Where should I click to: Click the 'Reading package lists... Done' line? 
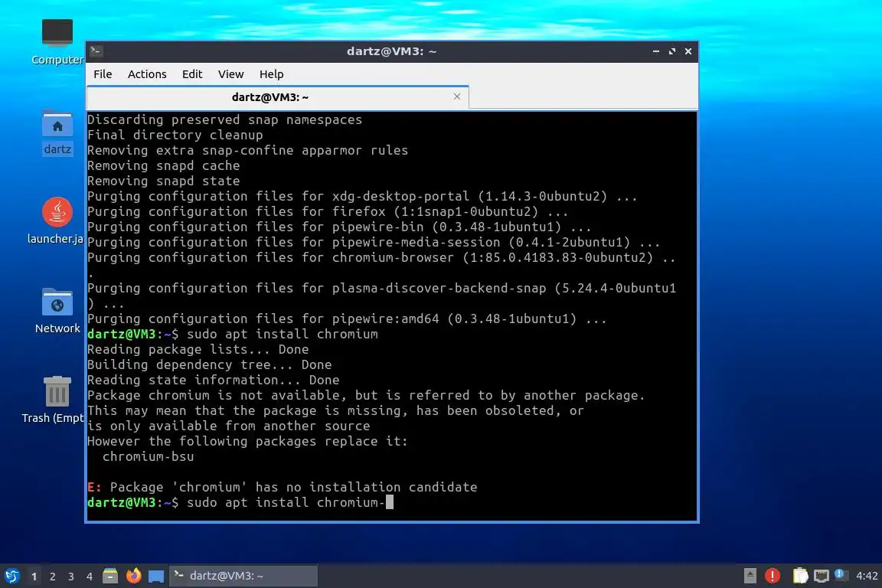(x=198, y=349)
